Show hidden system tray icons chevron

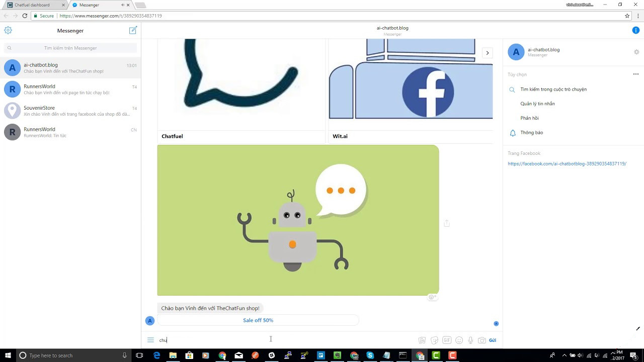pos(564,355)
